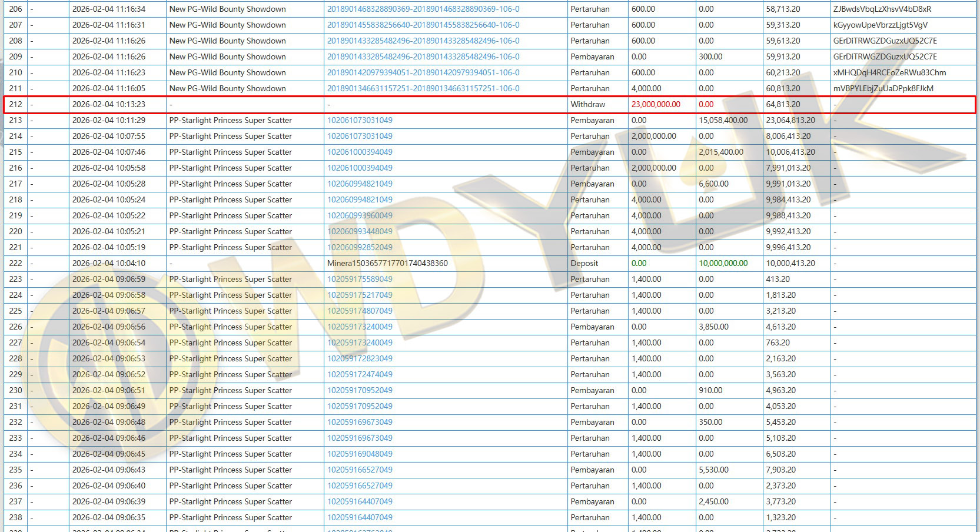The width and height of the screenshot is (980, 532).
Task: Open transaction link 2018901468328890369 in row 206
Action: point(423,9)
